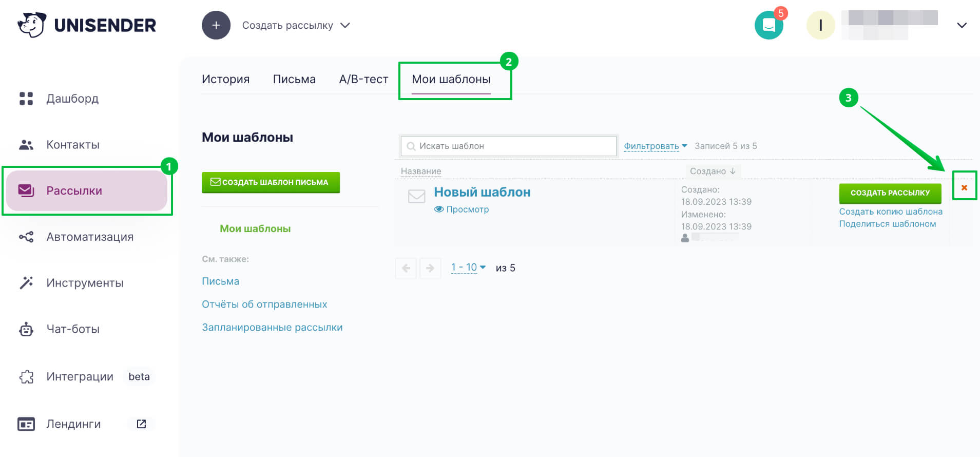This screenshot has width=980, height=457.
Task: Click the green Создать рассылку button
Action: [x=890, y=193]
